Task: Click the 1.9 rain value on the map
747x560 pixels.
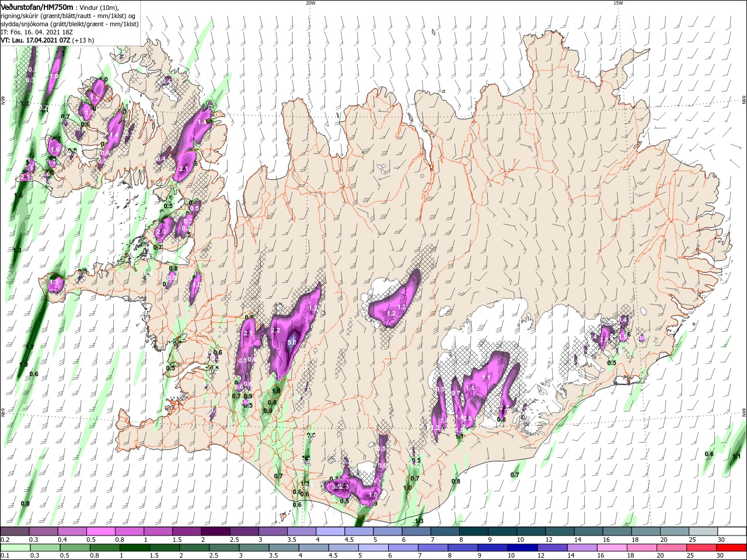Action: [x=23, y=365]
